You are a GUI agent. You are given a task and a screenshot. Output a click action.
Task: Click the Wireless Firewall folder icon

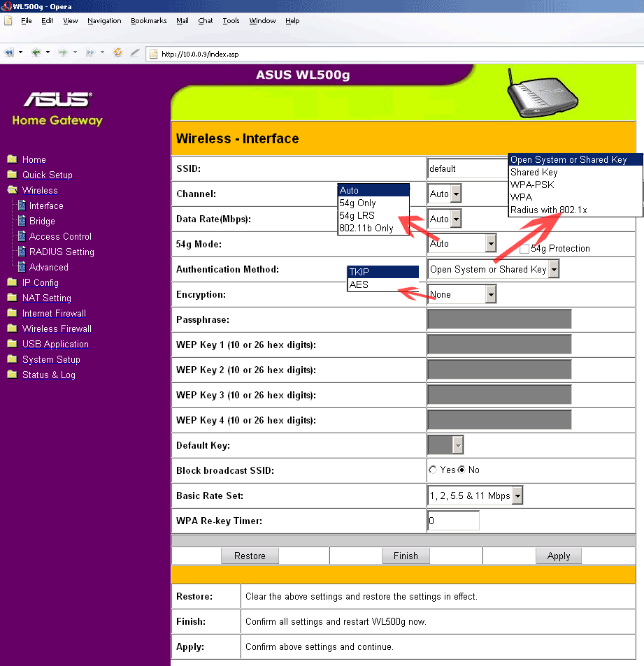coord(13,328)
